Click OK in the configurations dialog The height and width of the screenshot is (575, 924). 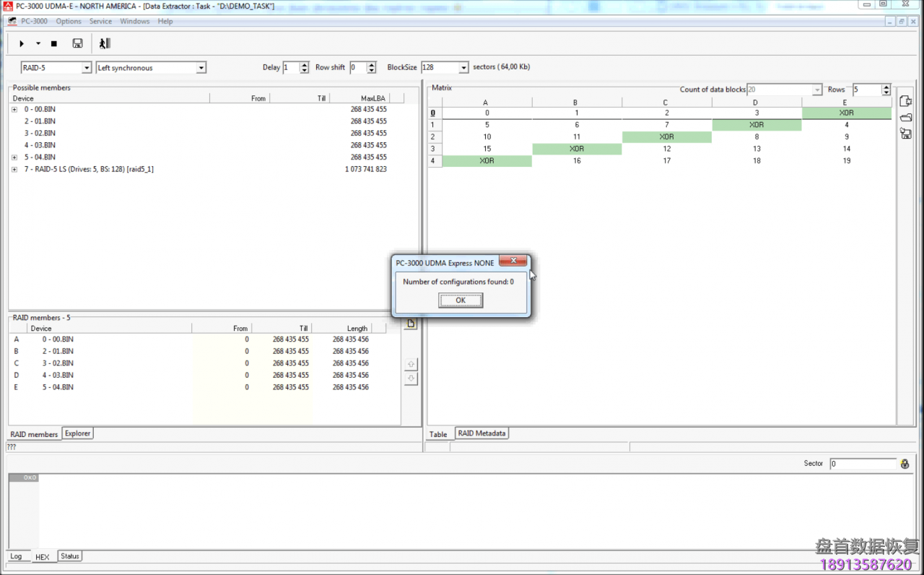click(460, 301)
